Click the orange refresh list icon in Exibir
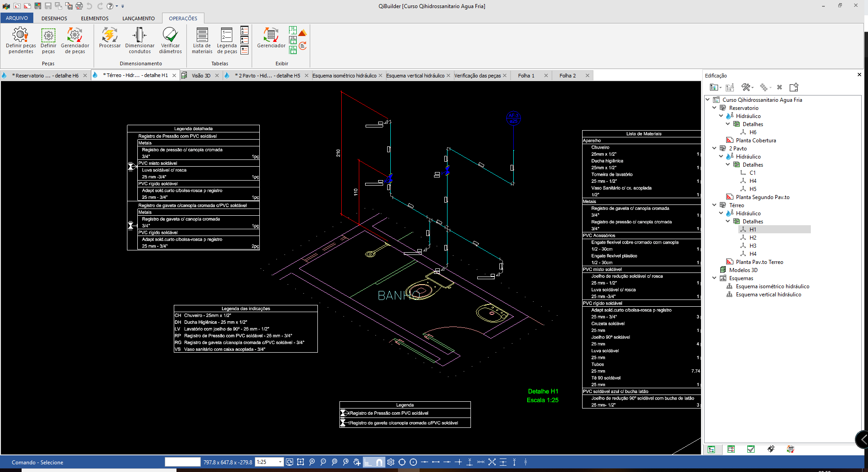Screen dimensions: 868x472 point(303,45)
